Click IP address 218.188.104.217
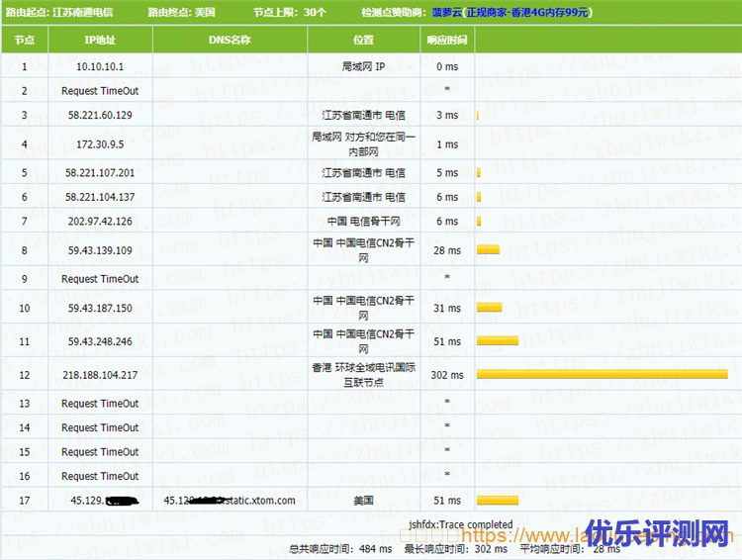742x560 pixels. point(100,375)
